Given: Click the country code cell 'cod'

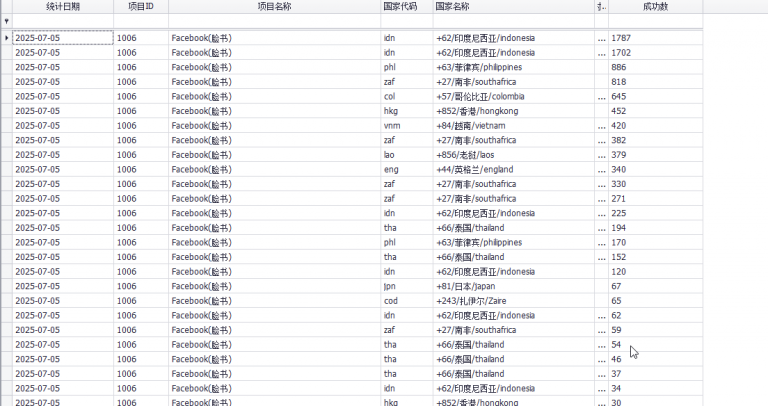Looking at the screenshot, I should 407,301.
